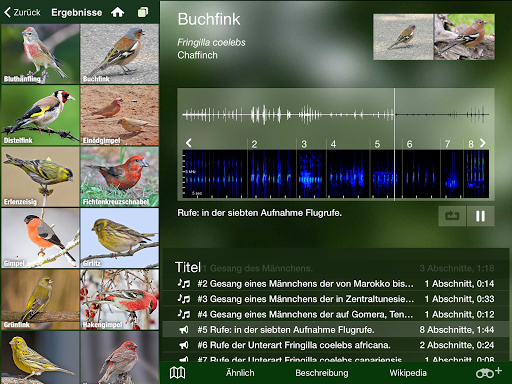512x384 pixels.
Task: Click the Ergebnisse header title
Action: pos(77,12)
